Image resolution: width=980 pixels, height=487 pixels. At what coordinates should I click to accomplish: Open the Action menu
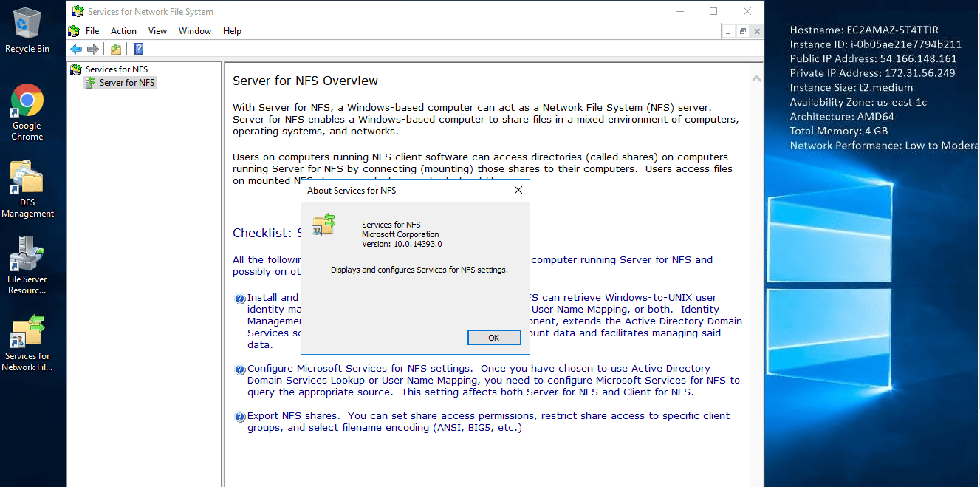click(123, 31)
